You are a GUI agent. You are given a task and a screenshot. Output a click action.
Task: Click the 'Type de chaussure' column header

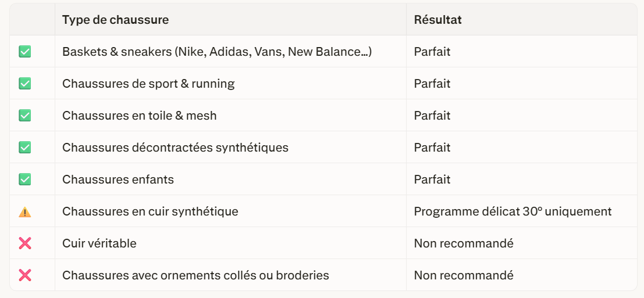click(x=115, y=20)
